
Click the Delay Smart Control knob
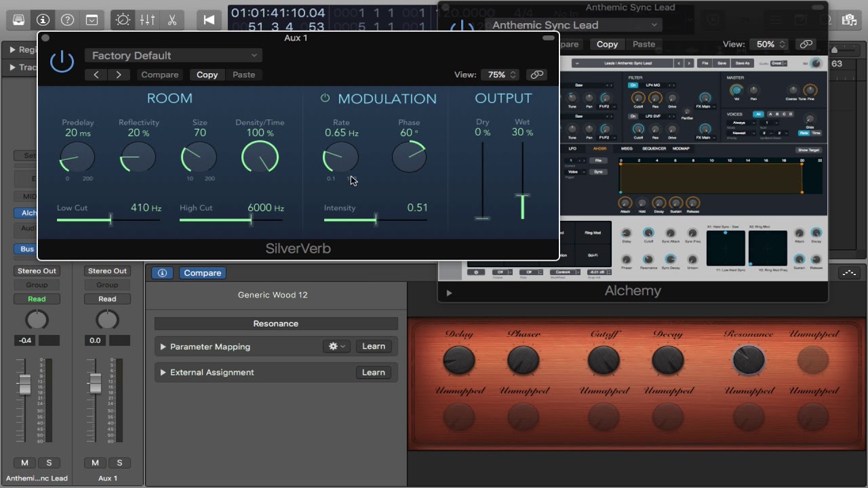[x=459, y=360]
